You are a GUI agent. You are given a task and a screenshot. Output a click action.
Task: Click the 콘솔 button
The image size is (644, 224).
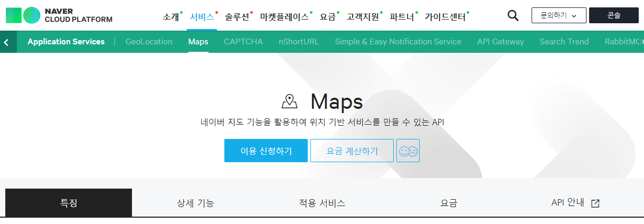[x=614, y=15]
